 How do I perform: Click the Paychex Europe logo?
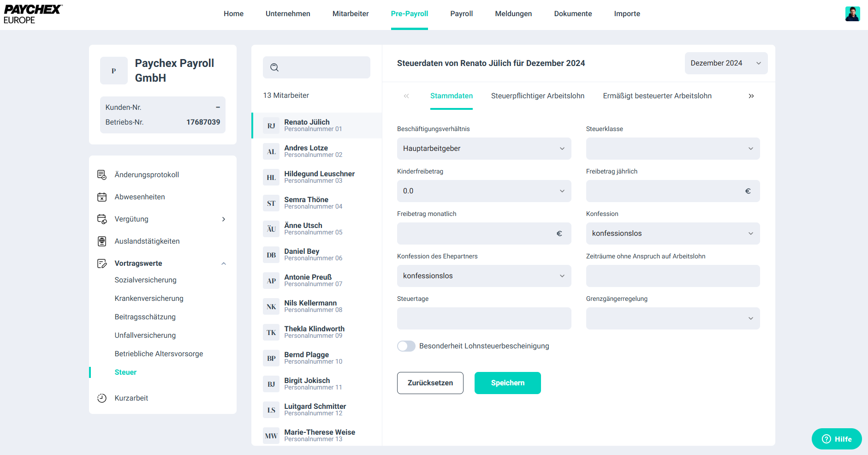(x=32, y=14)
